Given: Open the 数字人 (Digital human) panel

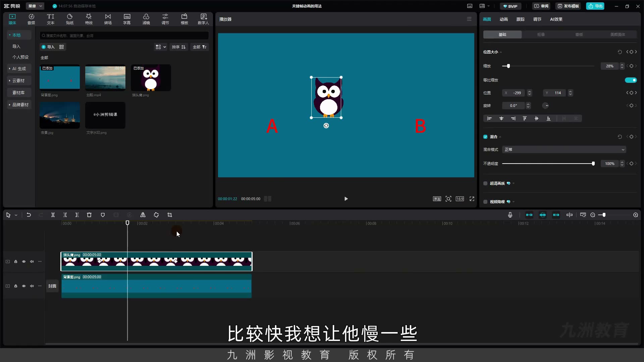Looking at the screenshot, I should (x=203, y=19).
